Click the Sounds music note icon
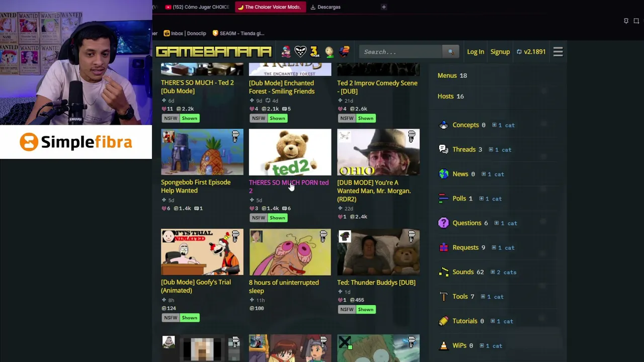 coord(443,272)
